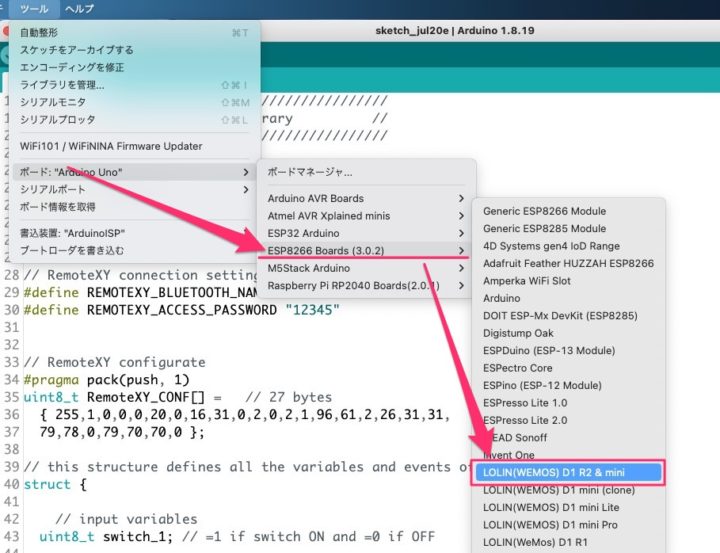Click ボード情報を取得 entry
The image size is (720, 553).
[58, 206]
